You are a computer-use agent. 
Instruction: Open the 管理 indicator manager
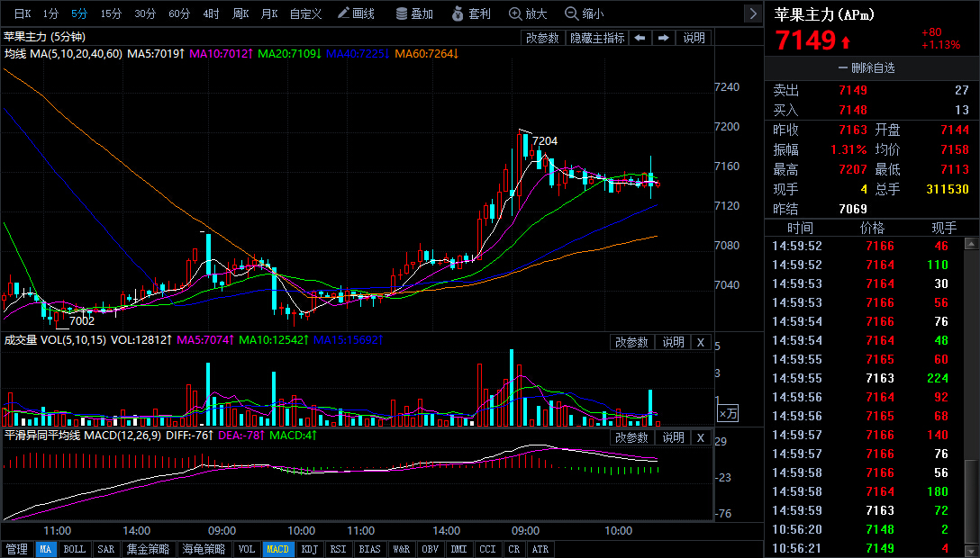[17, 549]
